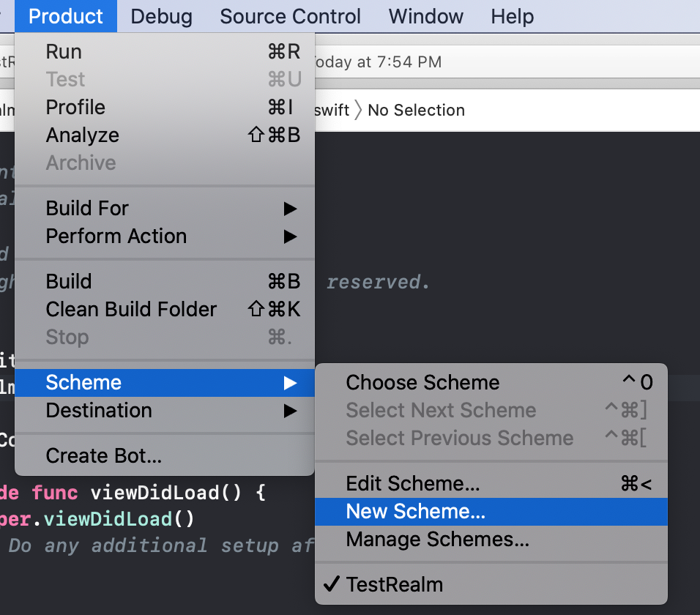The width and height of the screenshot is (700, 615).
Task: Choose Analyze in the Product menu
Action: click(x=82, y=135)
